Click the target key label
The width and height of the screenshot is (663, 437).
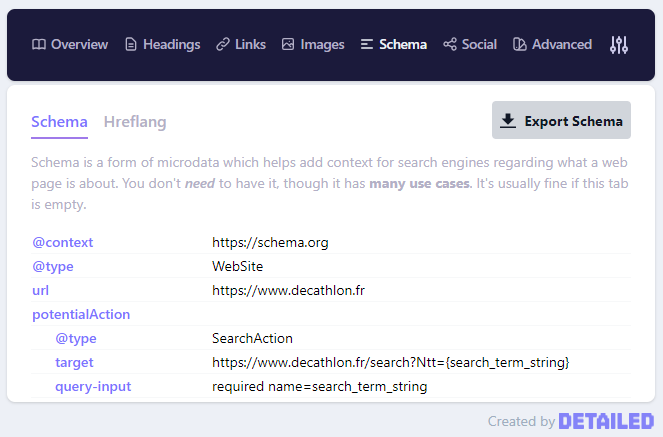click(x=74, y=363)
